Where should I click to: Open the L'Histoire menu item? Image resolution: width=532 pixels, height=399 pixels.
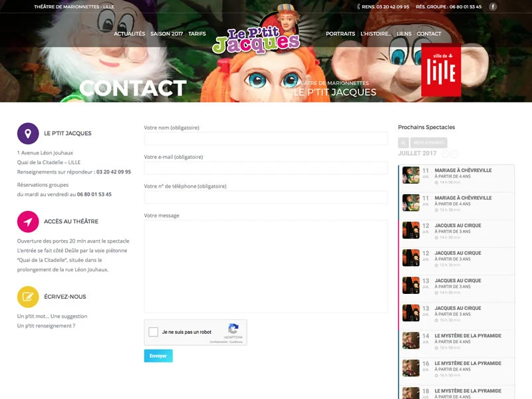[x=376, y=34]
